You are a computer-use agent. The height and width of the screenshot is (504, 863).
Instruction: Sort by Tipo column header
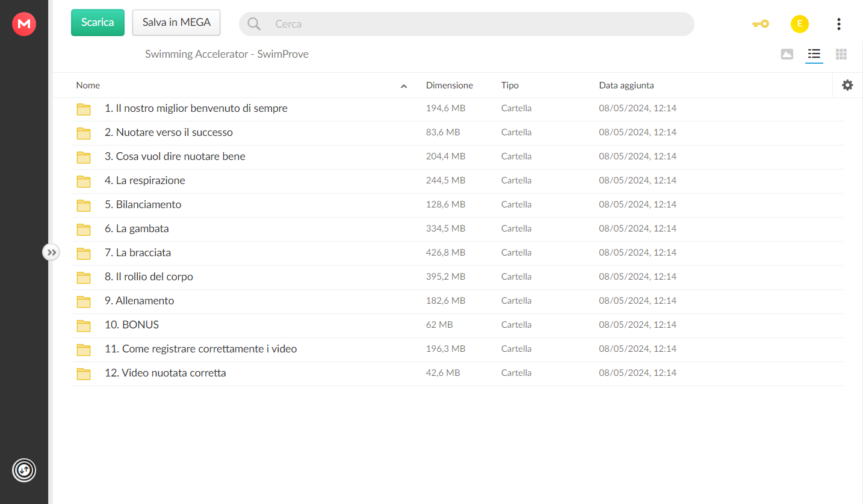point(510,85)
